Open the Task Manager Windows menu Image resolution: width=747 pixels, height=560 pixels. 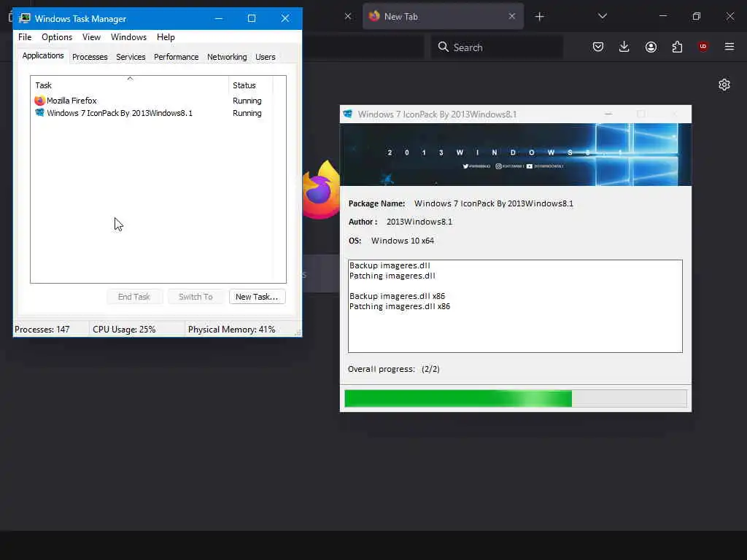(x=128, y=37)
